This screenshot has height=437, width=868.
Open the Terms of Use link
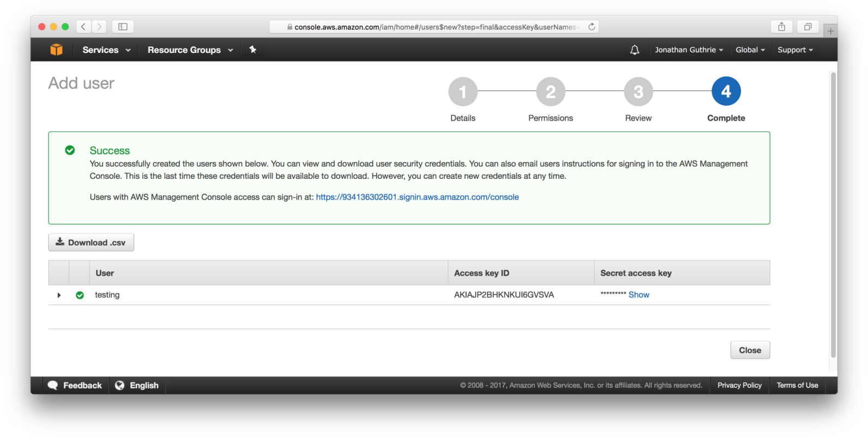coord(797,385)
